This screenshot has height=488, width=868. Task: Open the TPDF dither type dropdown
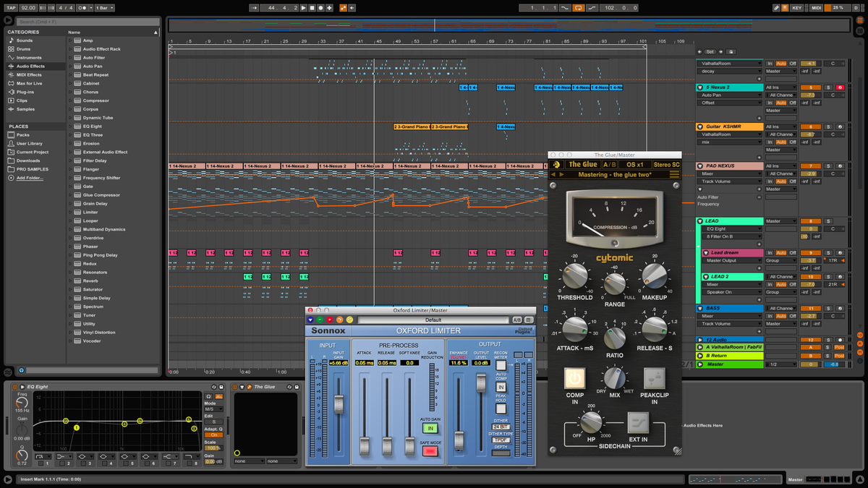tap(501, 440)
